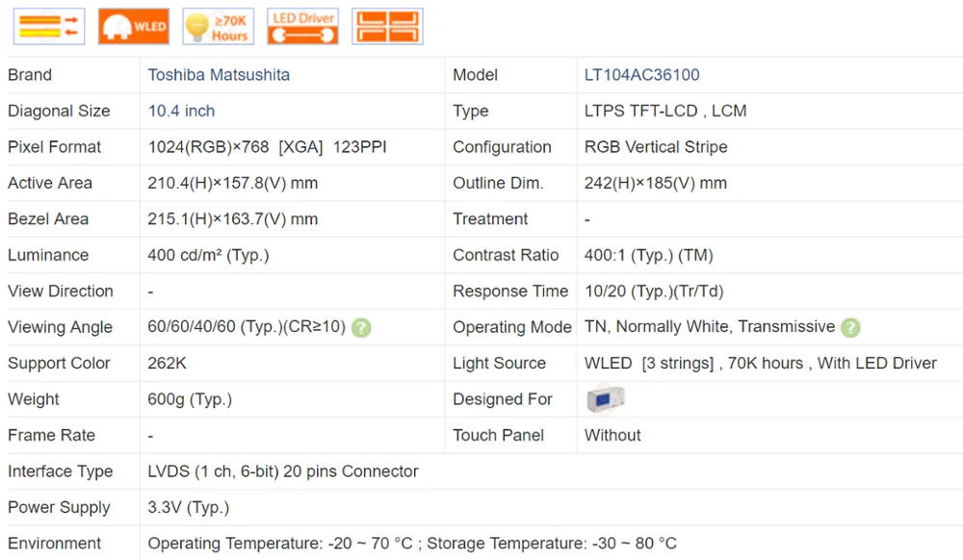Select the 60/60/40/60 (Typ.)(CR≥10) viewing angle

tap(247, 327)
